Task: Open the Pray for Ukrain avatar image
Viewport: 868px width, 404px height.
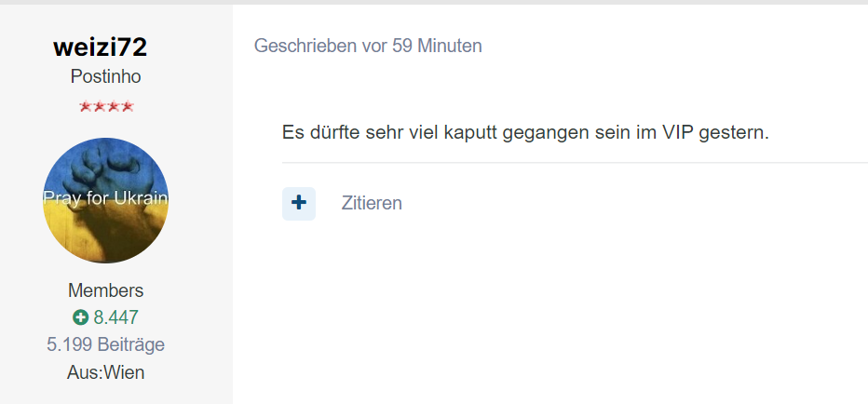Action: click(x=106, y=200)
